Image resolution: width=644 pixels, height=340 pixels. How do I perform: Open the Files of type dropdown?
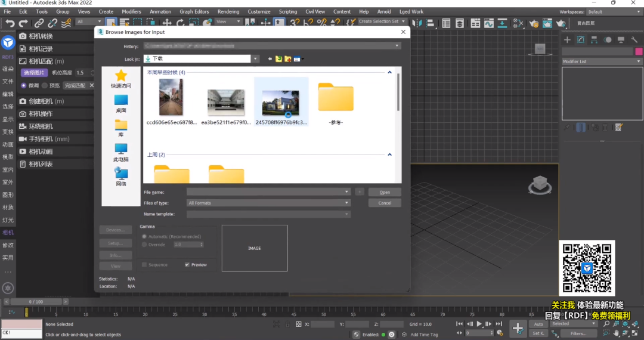346,203
